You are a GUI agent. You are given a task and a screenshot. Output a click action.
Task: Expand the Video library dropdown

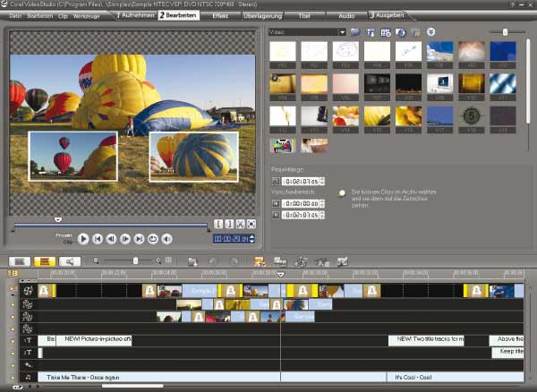tap(342, 32)
